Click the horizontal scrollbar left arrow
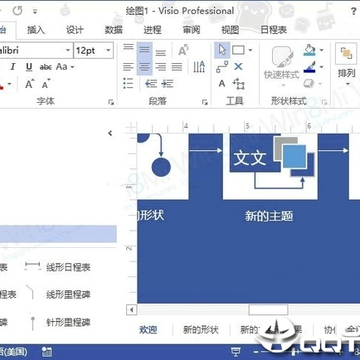The width and height of the screenshot is (360, 360). point(132,310)
